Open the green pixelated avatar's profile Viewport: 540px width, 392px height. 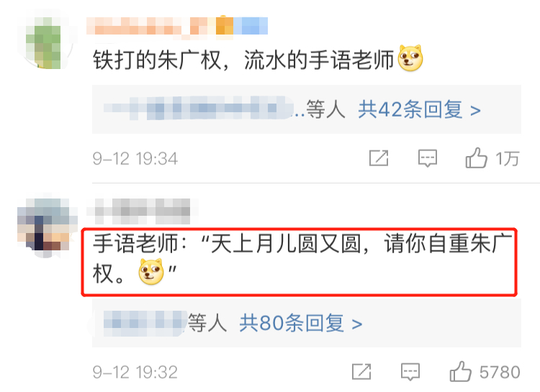tap(45, 42)
